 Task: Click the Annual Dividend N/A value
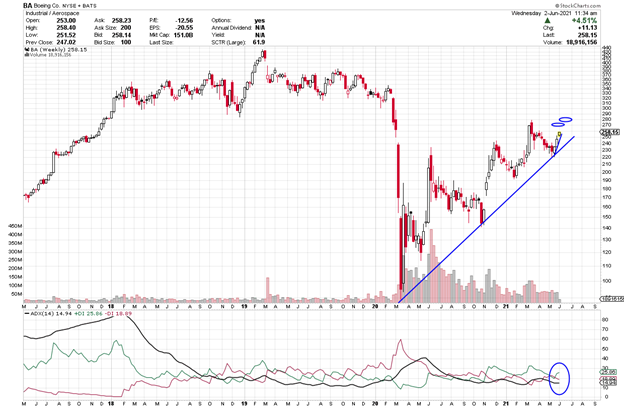[x=260, y=28]
